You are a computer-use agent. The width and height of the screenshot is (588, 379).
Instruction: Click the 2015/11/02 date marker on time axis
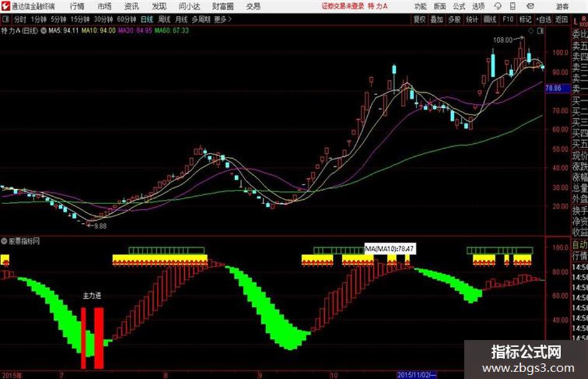[416, 375]
